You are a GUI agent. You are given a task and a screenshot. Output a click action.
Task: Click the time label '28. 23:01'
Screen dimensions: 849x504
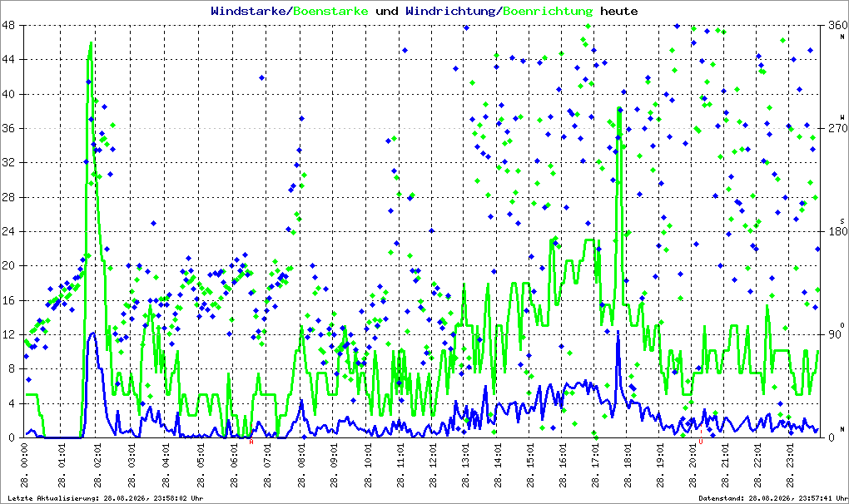point(791,465)
